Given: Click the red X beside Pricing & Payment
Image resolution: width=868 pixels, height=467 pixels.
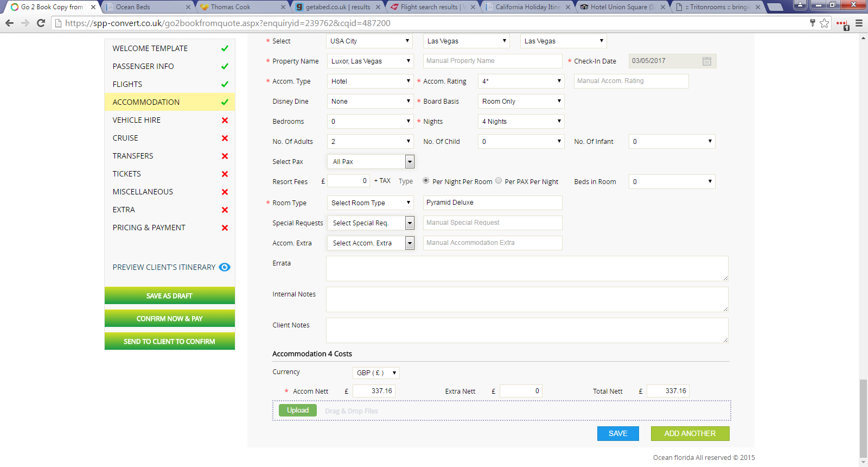Looking at the screenshot, I should (225, 228).
